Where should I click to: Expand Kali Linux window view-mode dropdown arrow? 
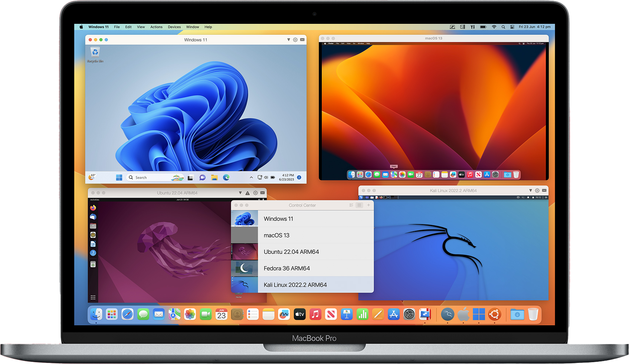point(531,191)
